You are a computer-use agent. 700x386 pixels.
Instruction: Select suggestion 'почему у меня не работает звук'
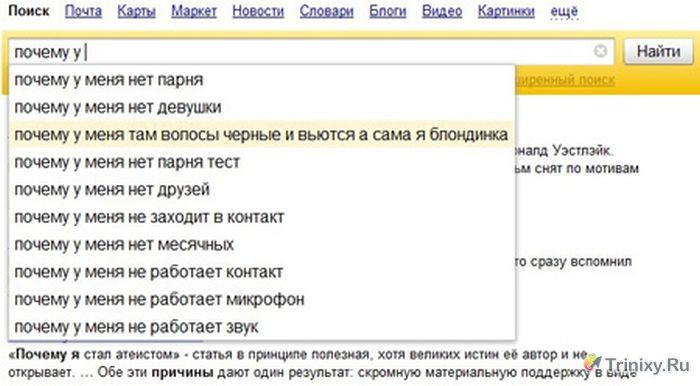[262, 327]
